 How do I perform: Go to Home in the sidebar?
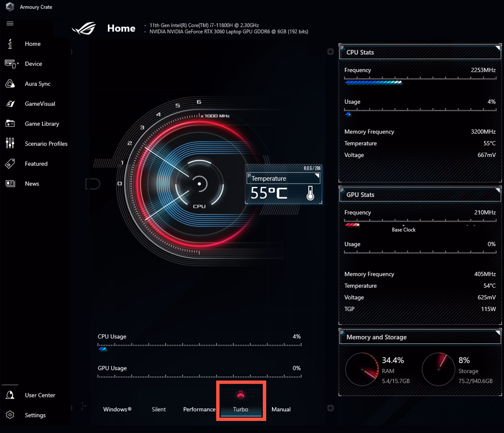pyautogui.click(x=33, y=44)
